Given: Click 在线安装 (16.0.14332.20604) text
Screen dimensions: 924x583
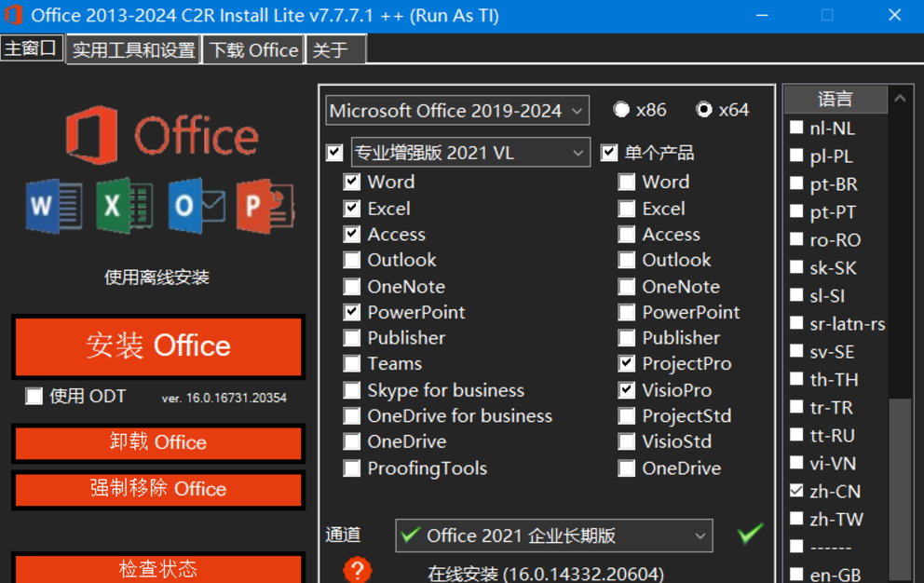Looking at the screenshot, I should tap(546, 574).
